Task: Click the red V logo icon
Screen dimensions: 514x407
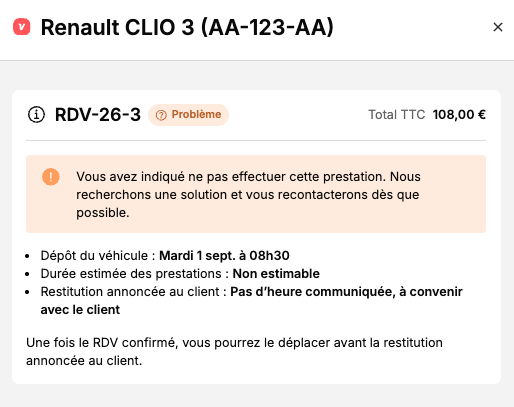Action: tap(22, 27)
